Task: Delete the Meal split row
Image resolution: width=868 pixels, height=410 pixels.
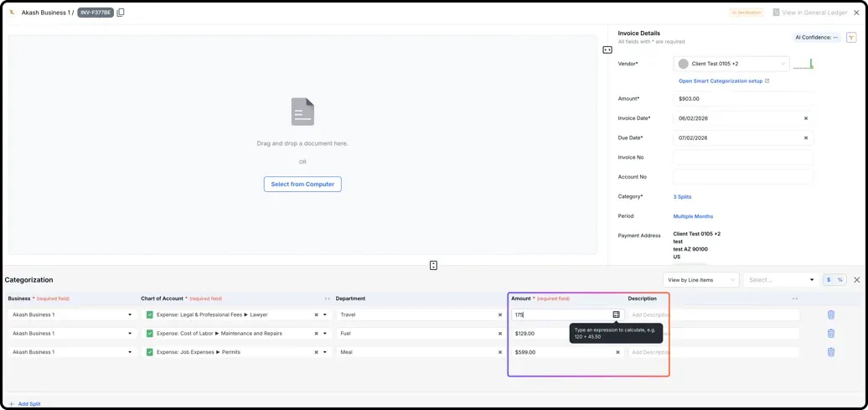Action: (x=831, y=352)
